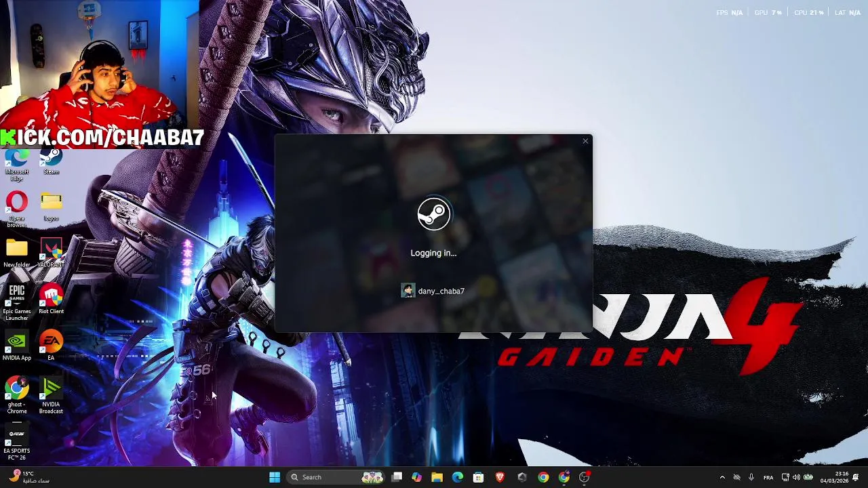Screen dimensions: 868x488
Task: Click the FPS N/A overlay readout
Action: [x=730, y=13]
